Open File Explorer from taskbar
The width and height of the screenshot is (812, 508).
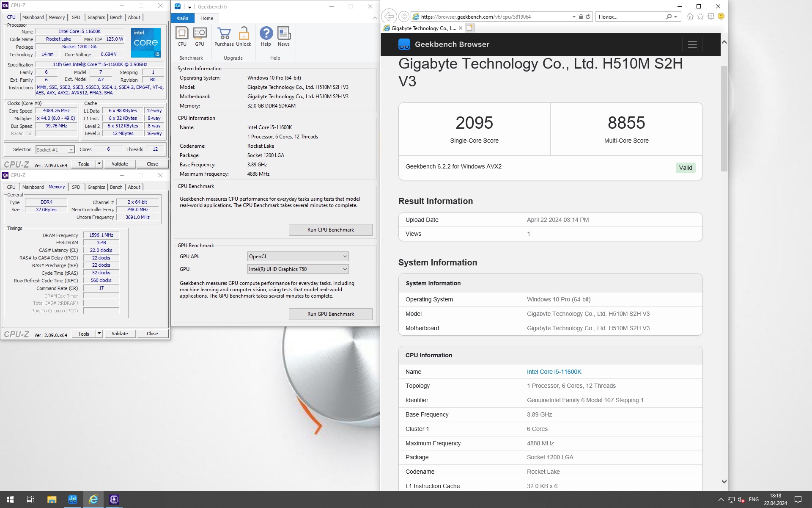point(52,500)
